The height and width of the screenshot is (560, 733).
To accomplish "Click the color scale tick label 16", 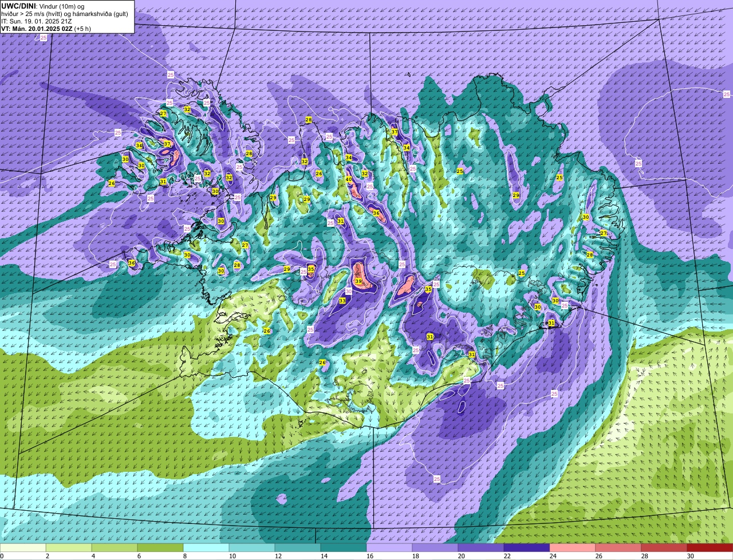I will coord(370,556).
